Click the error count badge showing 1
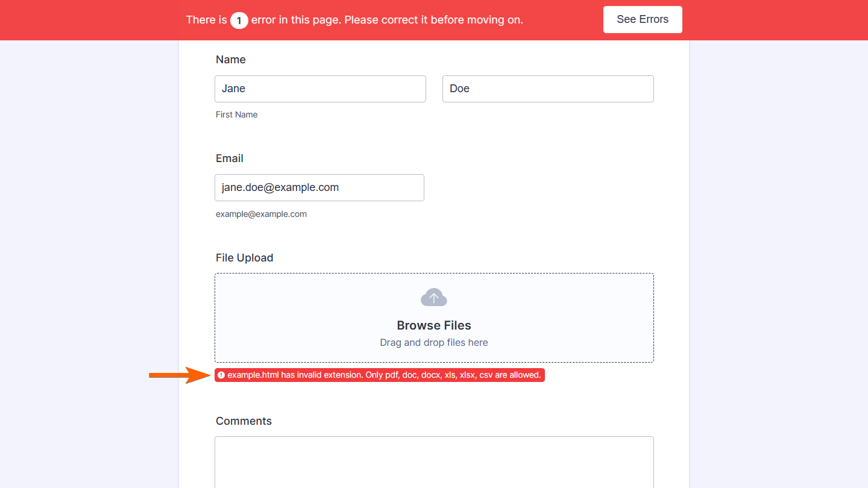 coord(239,20)
